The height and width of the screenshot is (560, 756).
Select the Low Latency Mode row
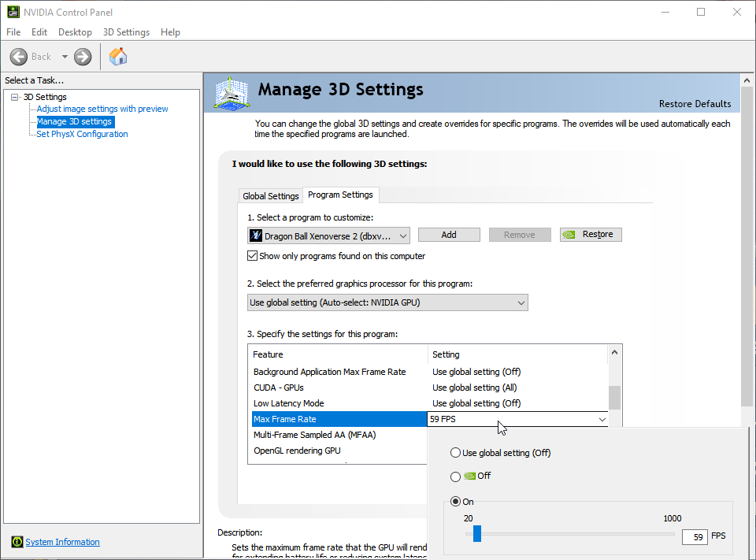pyautogui.click(x=430, y=403)
